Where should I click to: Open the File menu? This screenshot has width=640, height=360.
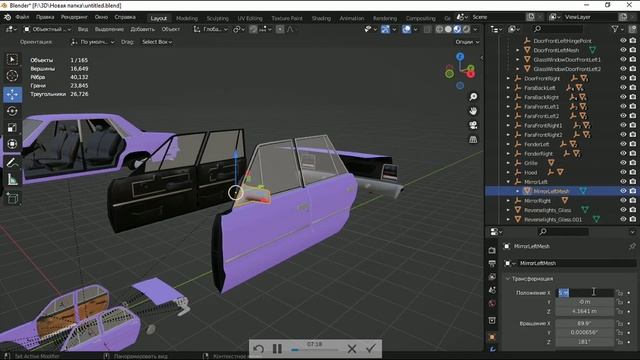[x=22, y=17]
